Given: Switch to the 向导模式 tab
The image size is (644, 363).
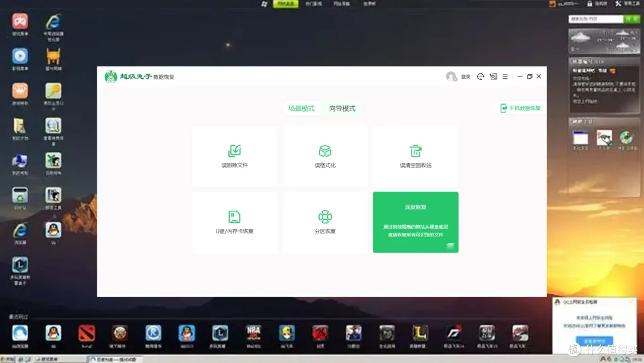Looking at the screenshot, I should tap(342, 109).
